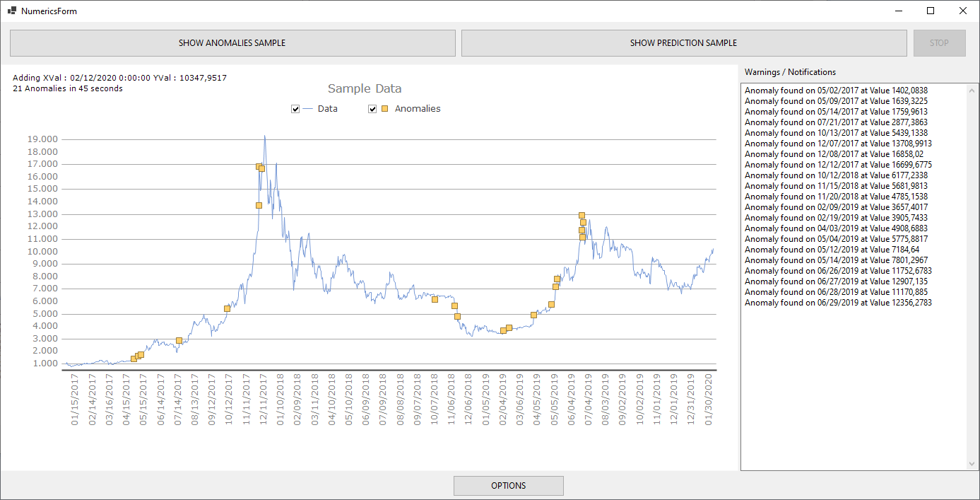Toggle the Data series checkbox
The height and width of the screenshot is (500, 980).
pyautogui.click(x=295, y=109)
